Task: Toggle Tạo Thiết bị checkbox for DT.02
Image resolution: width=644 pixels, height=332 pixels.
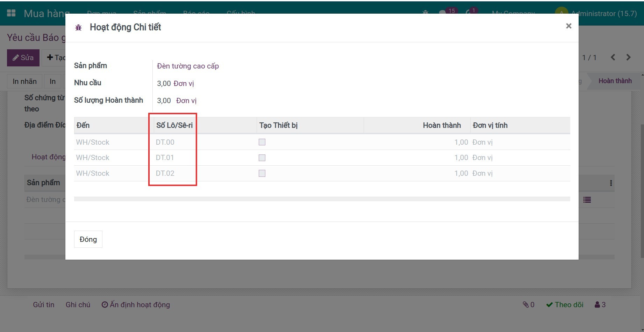Action: point(262,173)
